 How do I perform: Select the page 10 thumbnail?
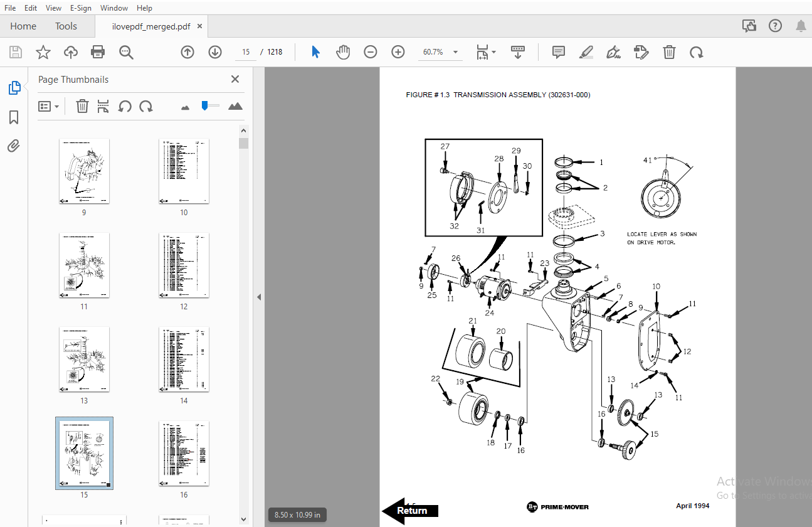click(184, 171)
